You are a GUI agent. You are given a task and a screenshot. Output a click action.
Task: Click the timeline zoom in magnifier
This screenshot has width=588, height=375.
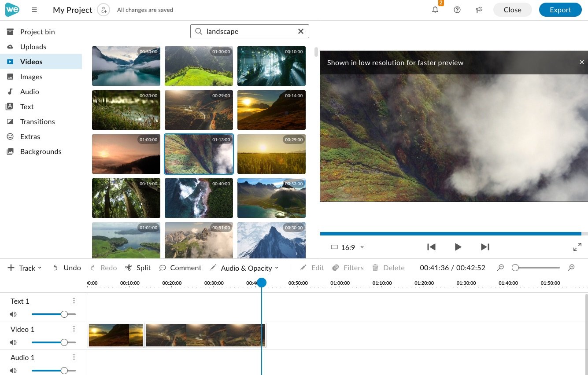pyautogui.click(x=571, y=268)
